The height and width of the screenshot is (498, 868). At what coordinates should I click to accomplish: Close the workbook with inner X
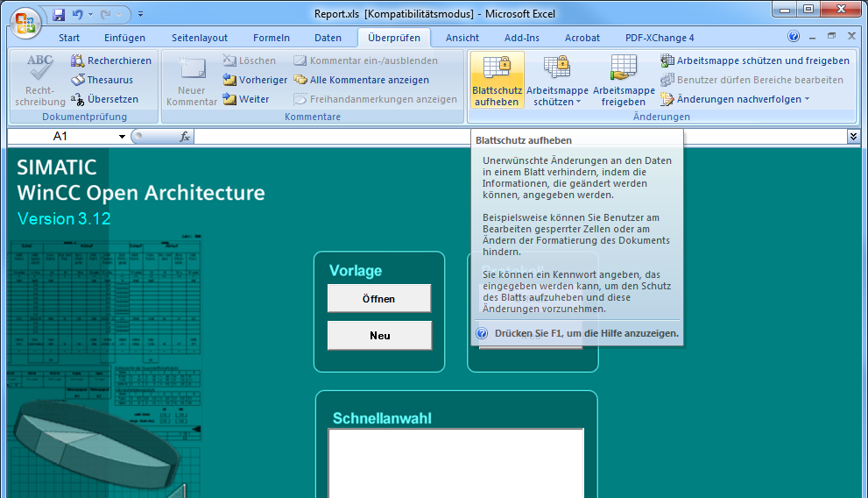coord(852,36)
